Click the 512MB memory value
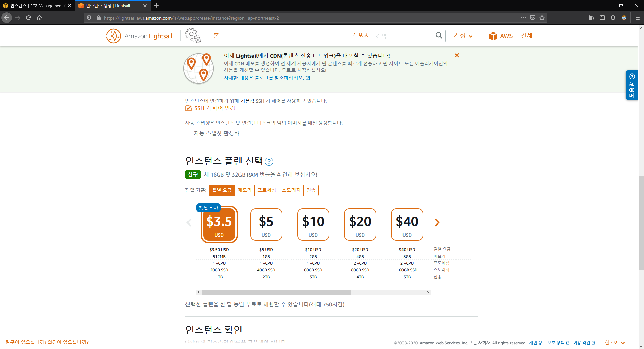 point(219,257)
